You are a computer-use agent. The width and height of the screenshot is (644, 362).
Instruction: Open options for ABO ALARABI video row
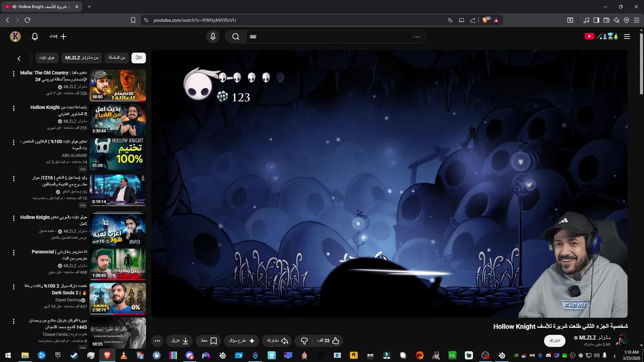tap(14, 142)
